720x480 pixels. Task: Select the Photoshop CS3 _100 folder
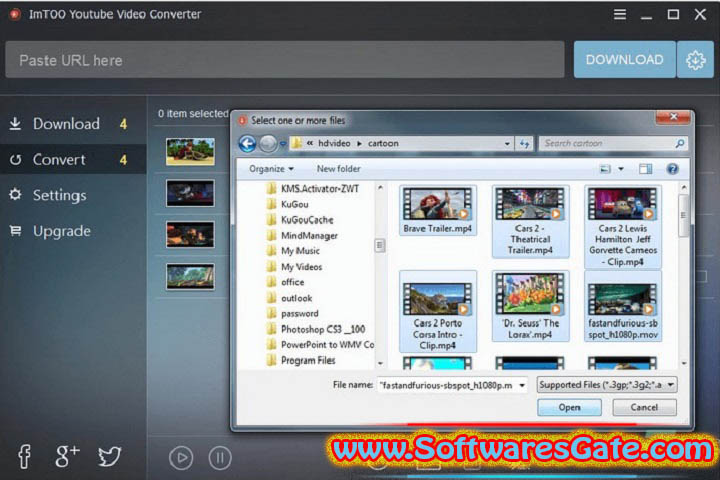pos(317,329)
